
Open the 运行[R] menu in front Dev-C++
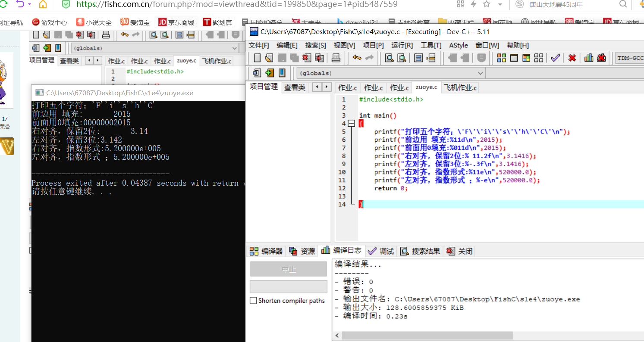[x=402, y=45]
